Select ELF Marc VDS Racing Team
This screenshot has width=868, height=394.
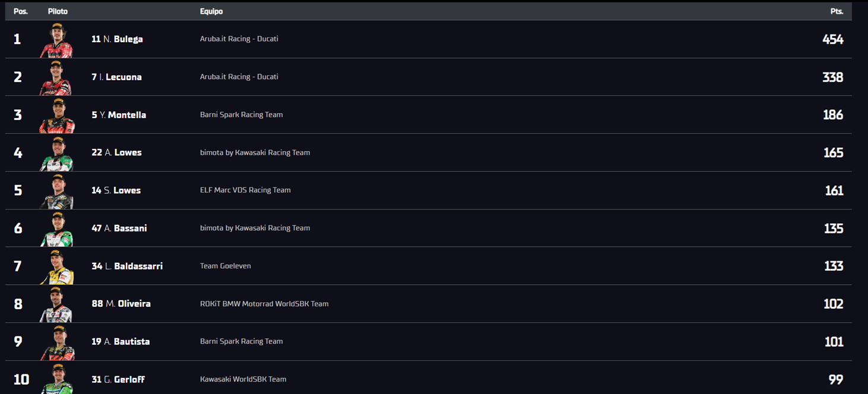pos(245,190)
